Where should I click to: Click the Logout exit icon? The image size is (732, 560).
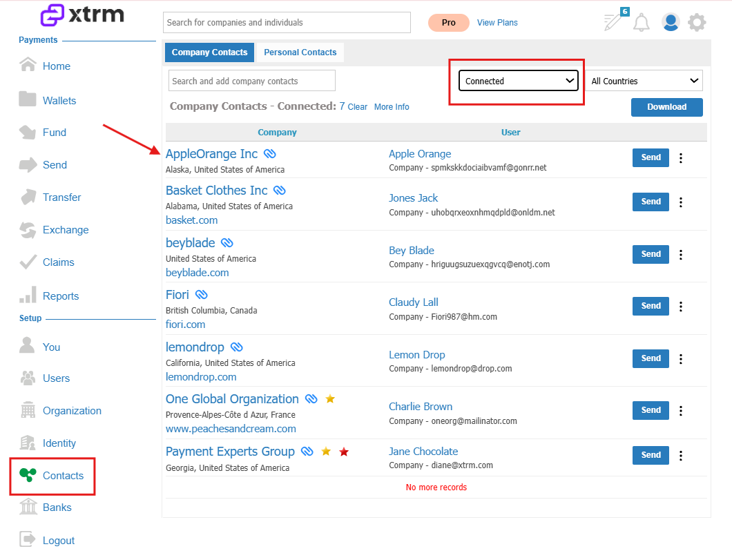coord(28,539)
